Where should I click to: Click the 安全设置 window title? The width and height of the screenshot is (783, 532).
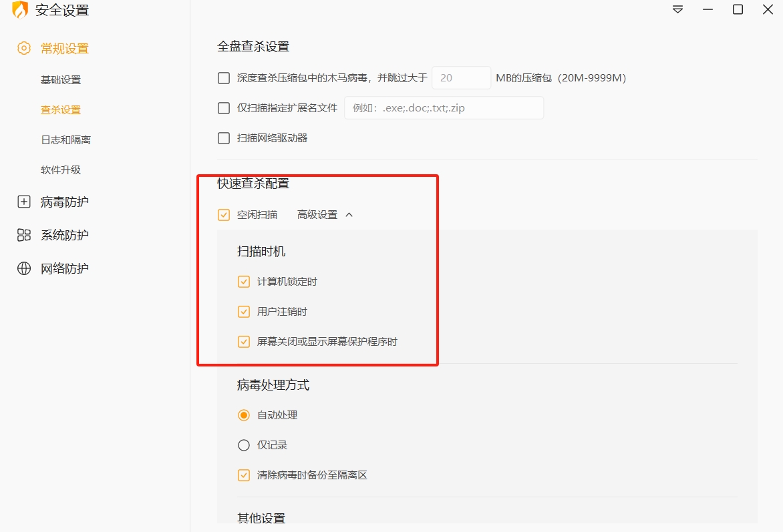click(x=62, y=10)
